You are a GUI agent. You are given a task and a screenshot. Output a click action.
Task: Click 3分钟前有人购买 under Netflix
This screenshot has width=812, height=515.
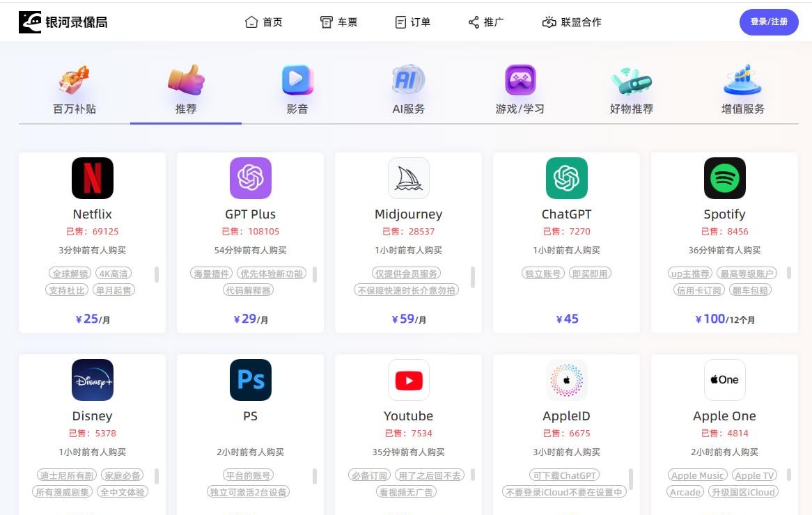[92, 250]
